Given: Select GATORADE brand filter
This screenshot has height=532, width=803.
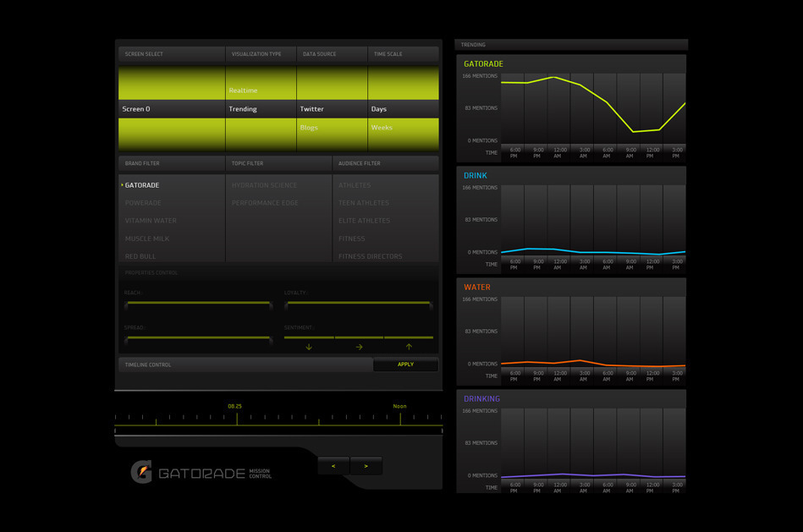Looking at the screenshot, I should pyautogui.click(x=142, y=185).
